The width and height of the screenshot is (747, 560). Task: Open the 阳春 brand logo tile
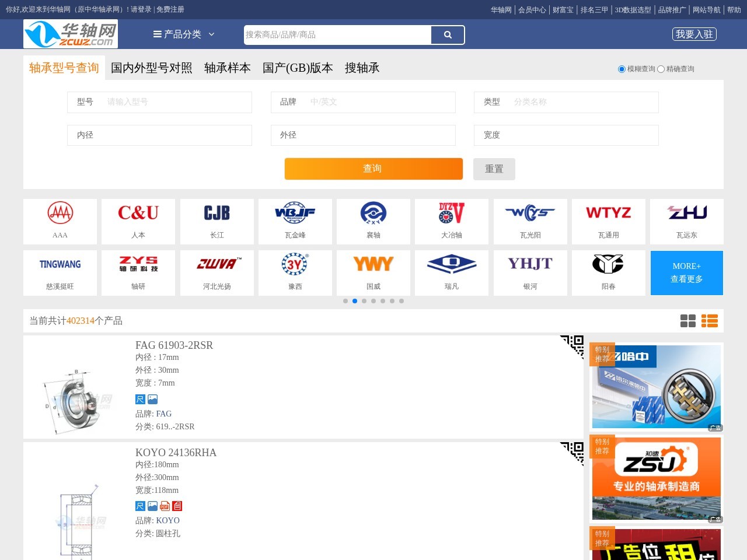click(x=609, y=273)
